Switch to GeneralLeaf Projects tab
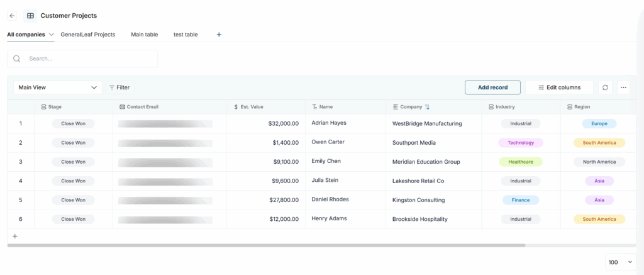Viewport: 644px width, 275px height. click(x=88, y=35)
